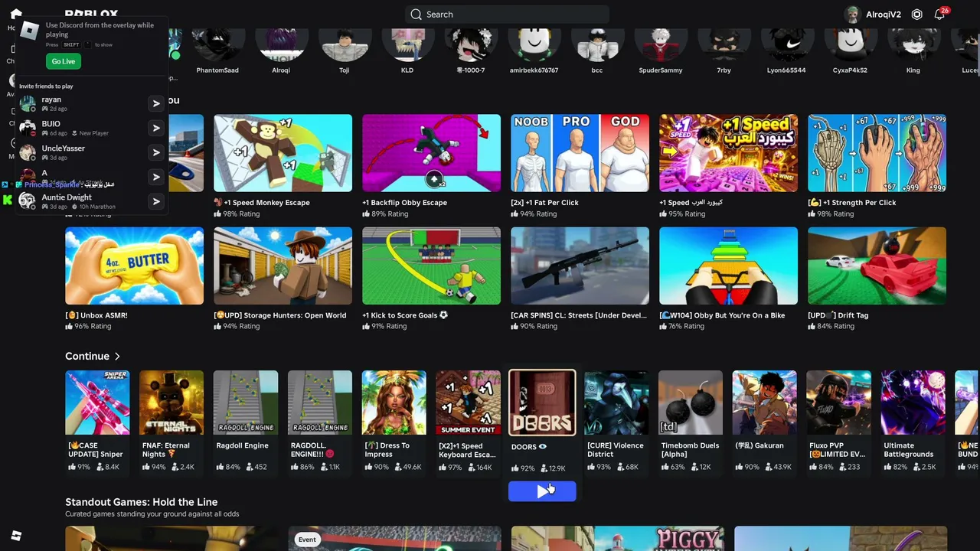This screenshot has width=980, height=551.
Task: Send invite arrow next to rayan
Action: coord(155,103)
